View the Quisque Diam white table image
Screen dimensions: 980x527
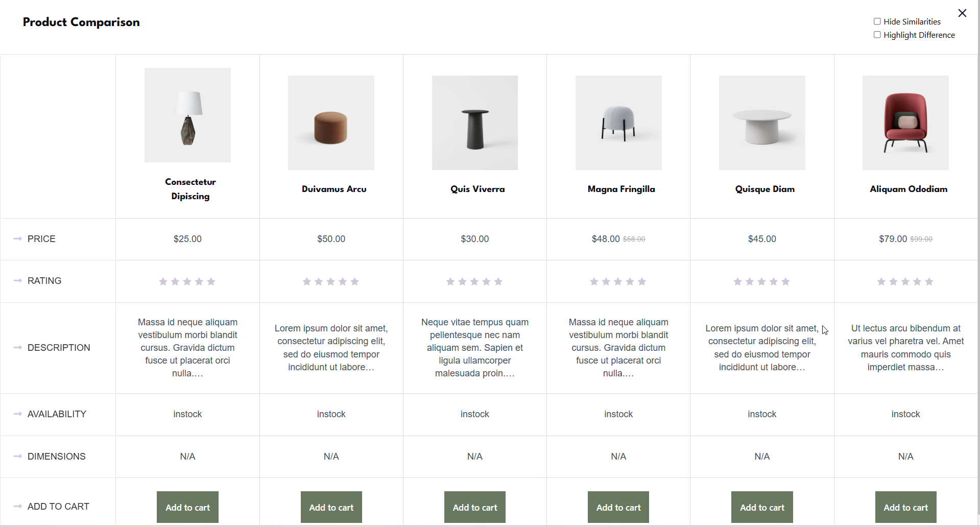coord(762,123)
